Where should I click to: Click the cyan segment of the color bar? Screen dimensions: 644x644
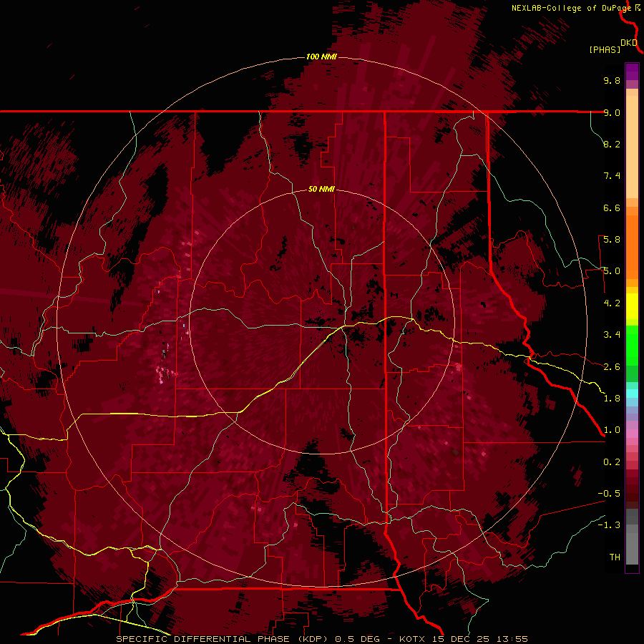pos(632,394)
